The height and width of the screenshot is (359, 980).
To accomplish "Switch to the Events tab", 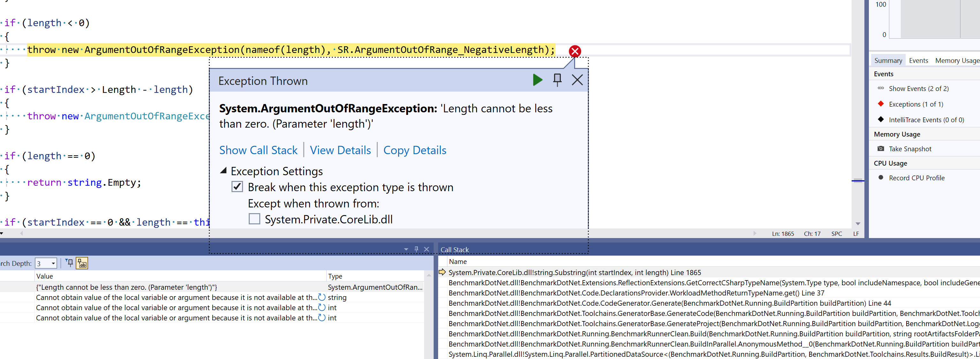I will (918, 60).
